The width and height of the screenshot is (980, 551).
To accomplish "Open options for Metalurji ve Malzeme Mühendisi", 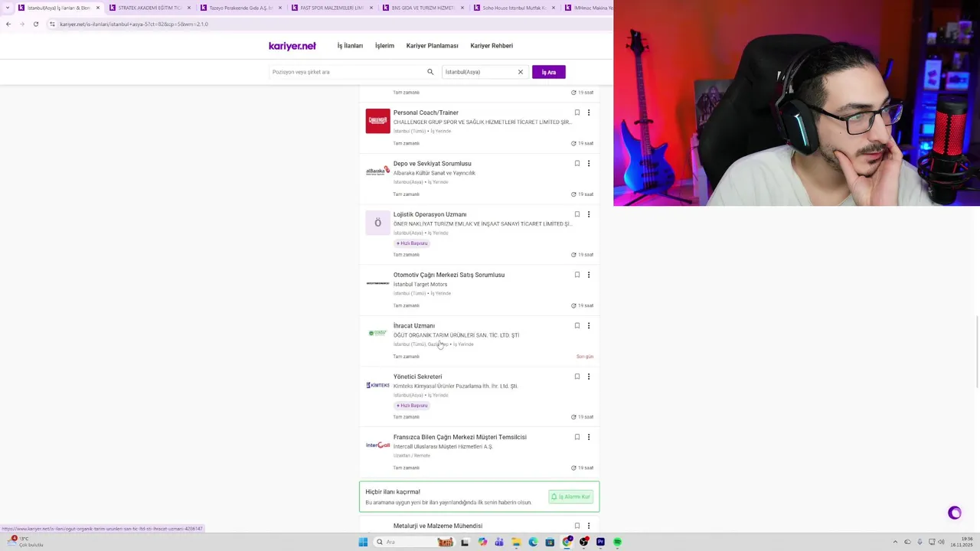I will (589, 526).
